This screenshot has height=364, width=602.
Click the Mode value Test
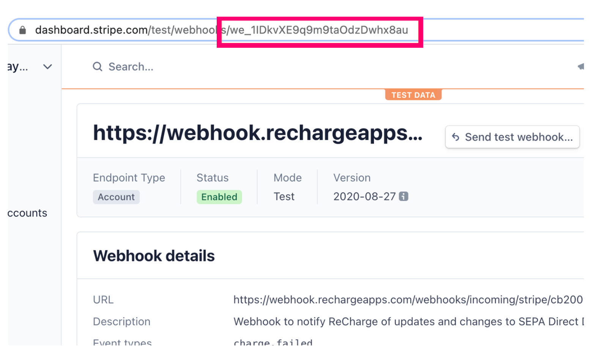point(284,196)
